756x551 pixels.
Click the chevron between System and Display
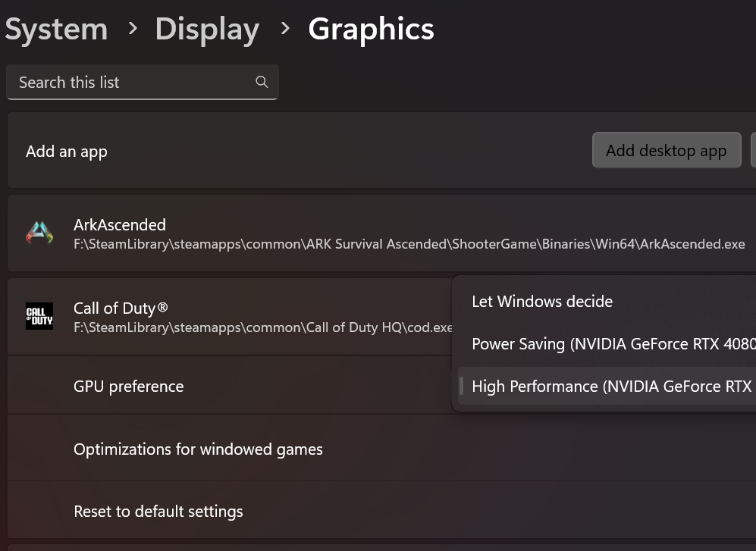[133, 29]
